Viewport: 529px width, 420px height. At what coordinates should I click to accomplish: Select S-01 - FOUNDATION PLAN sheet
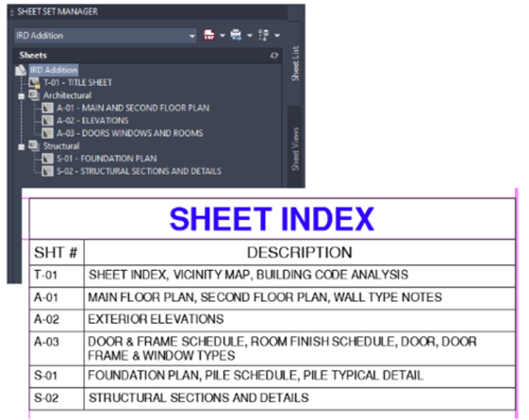[107, 158]
